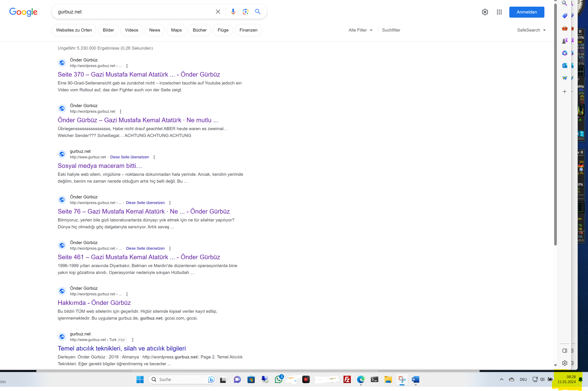588x391 pixels.
Task: Translate the Seite 76 result page
Action: 145,203
